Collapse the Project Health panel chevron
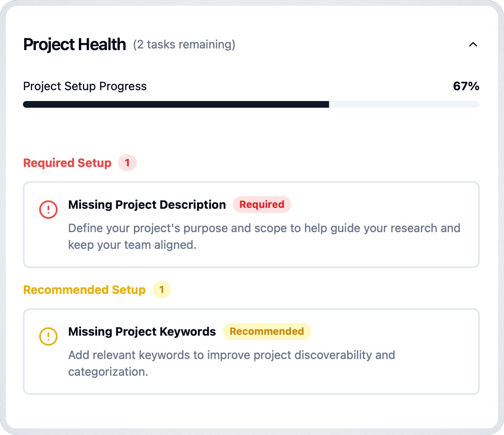Image resolution: width=504 pixels, height=435 pixels. point(473,44)
